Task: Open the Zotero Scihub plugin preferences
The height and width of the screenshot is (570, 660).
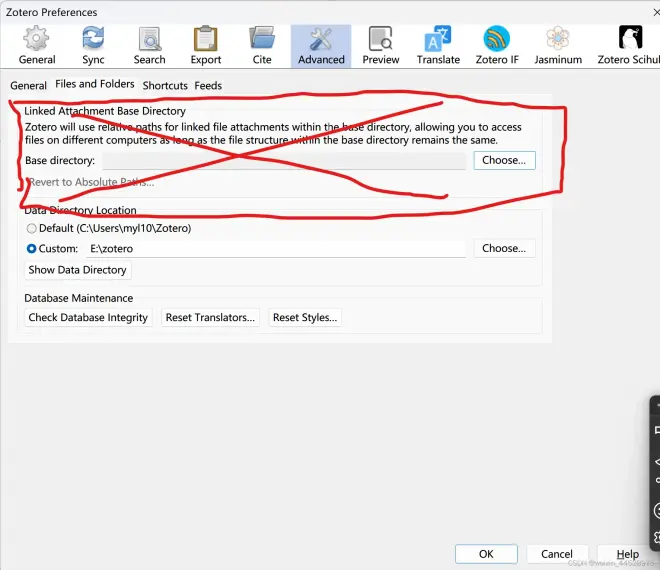Action: coord(628,45)
